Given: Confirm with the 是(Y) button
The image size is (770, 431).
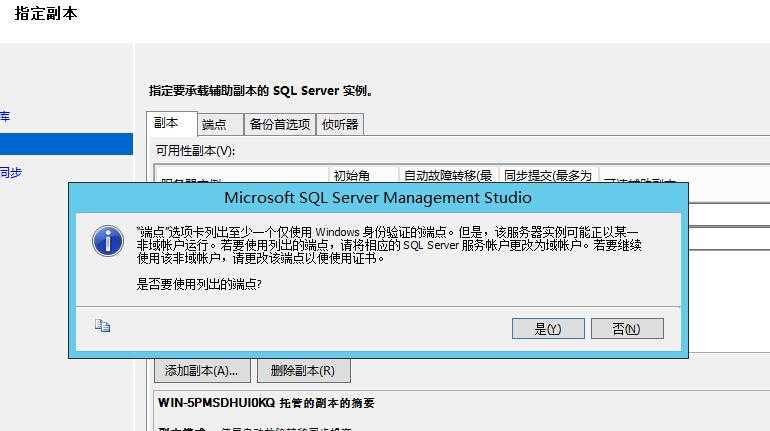Looking at the screenshot, I should tap(548, 328).
